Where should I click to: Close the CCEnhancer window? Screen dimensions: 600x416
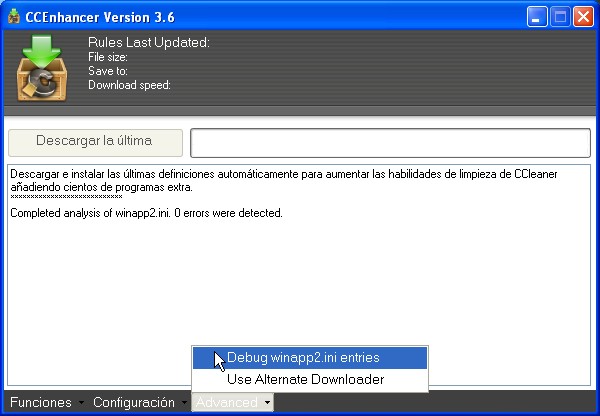[583, 16]
